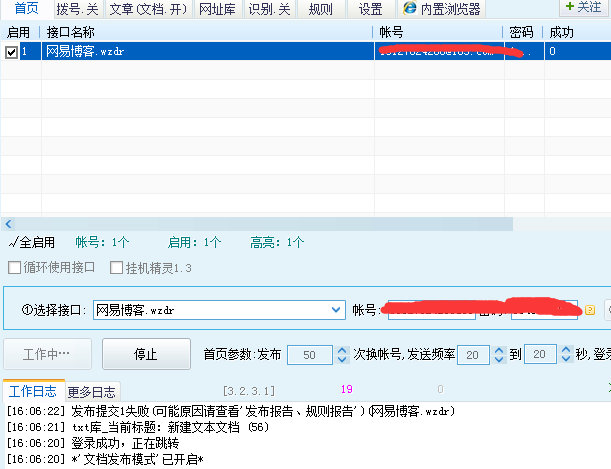
Task: Uncheck the row 1 enable checkbox
Action: [x=11, y=52]
